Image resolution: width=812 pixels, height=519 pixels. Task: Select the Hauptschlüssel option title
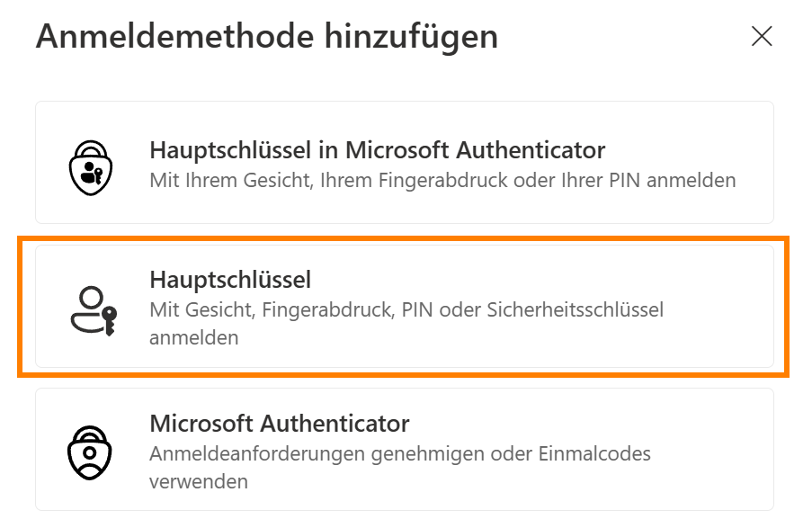click(230, 280)
